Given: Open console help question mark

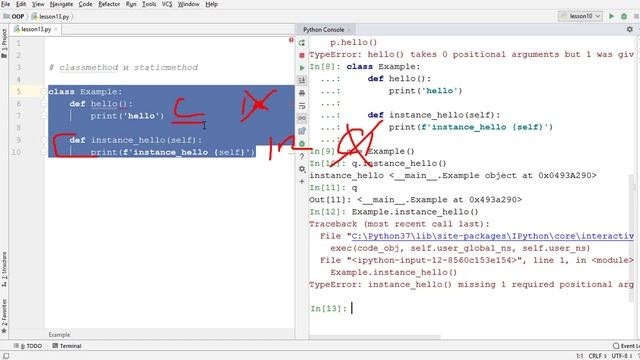Looking at the screenshot, I should 302,156.
